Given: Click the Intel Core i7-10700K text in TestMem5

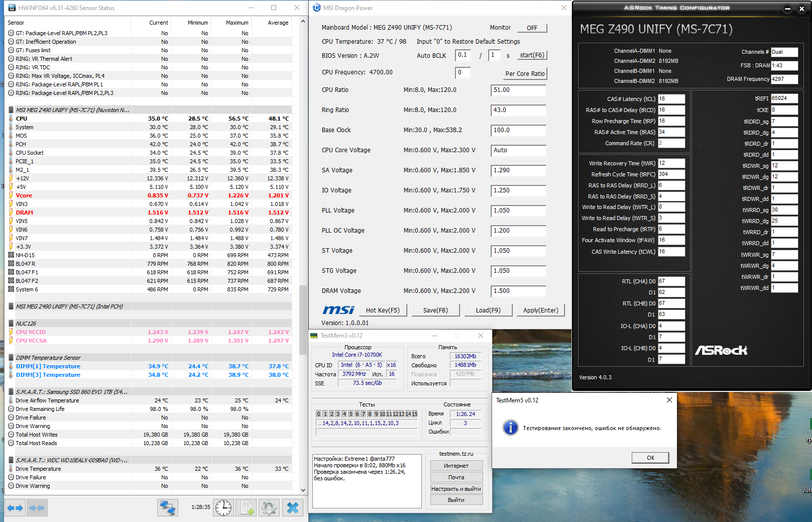Looking at the screenshot, I should coord(357,355).
